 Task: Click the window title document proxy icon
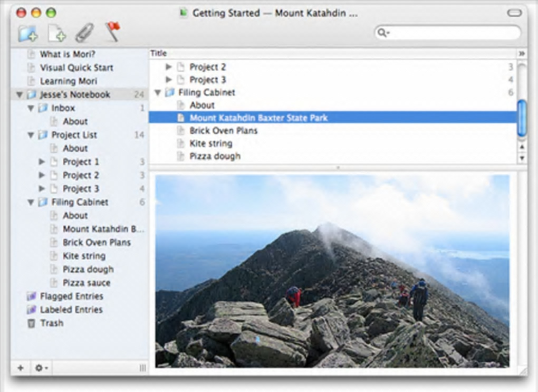[x=184, y=13]
